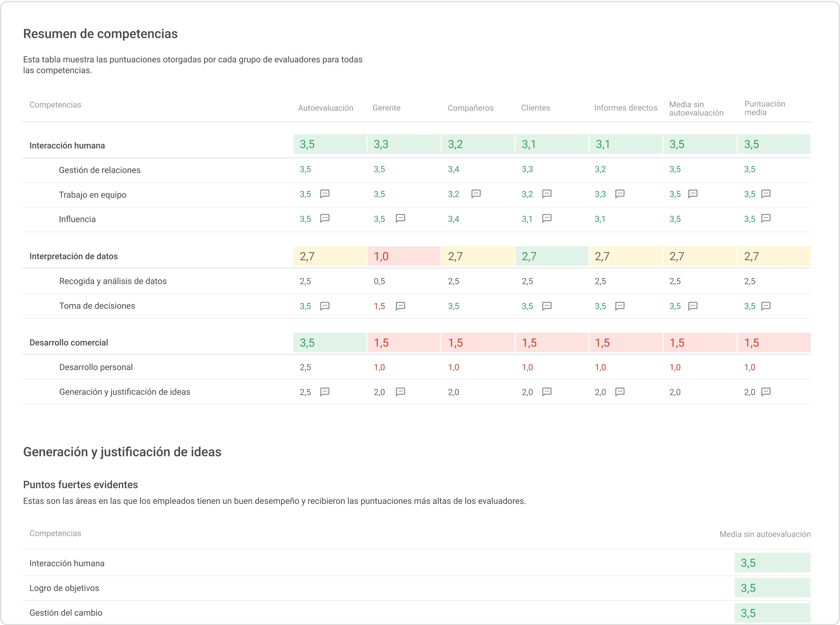
Task: Sort by the Autoevaluación column header
Action: [x=325, y=108]
